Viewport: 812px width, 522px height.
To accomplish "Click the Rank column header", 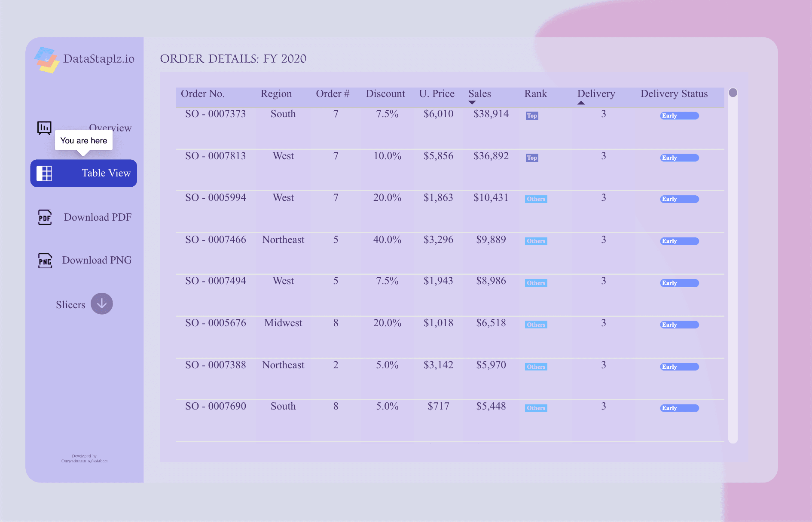I will pos(535,94).
